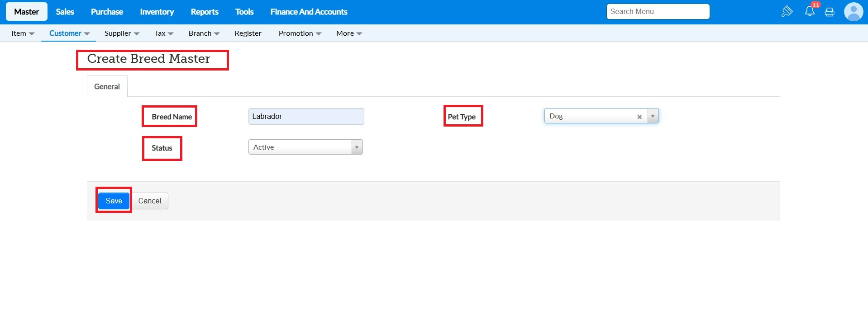Open the Item submenu

(23, 33)
